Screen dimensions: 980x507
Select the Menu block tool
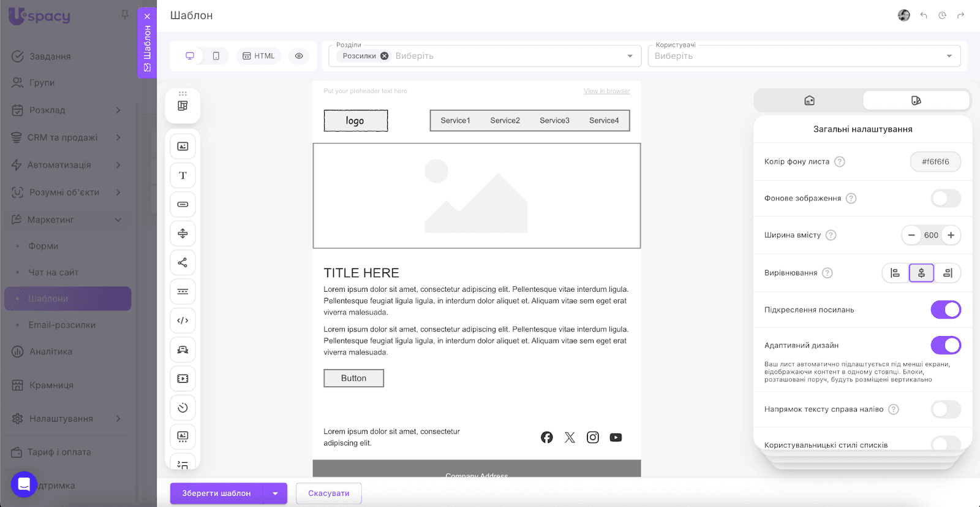coord(183,291)
